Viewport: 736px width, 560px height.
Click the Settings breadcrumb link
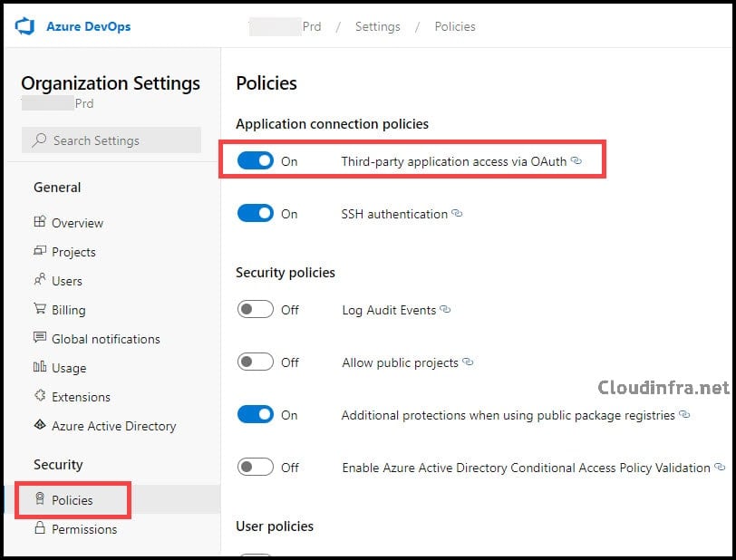click(x=378, y=27)
